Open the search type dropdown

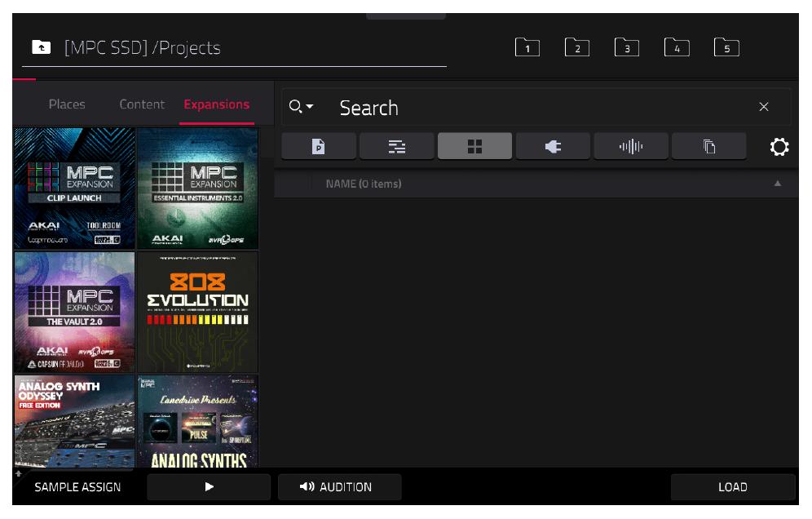(301, 107)
